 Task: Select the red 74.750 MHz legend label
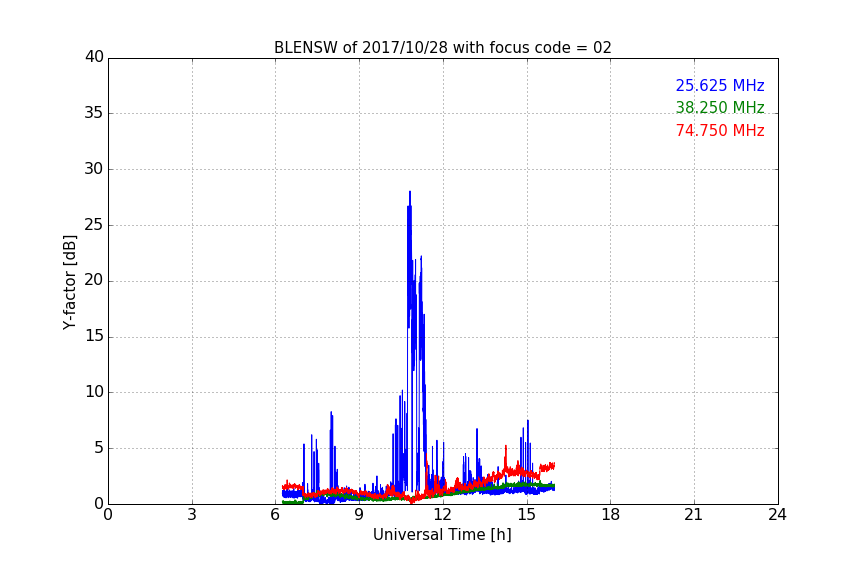(x=720, y=131)
